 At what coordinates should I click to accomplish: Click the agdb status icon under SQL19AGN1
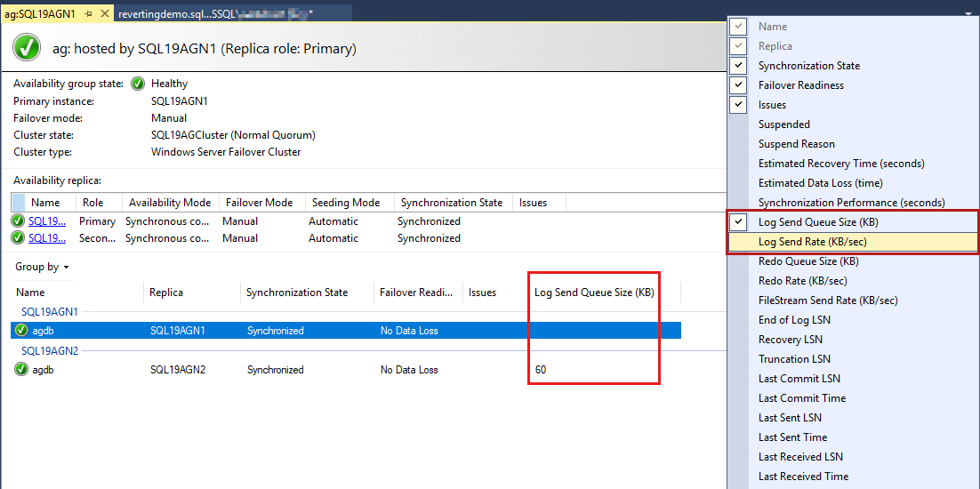click(x=21, y=331)
